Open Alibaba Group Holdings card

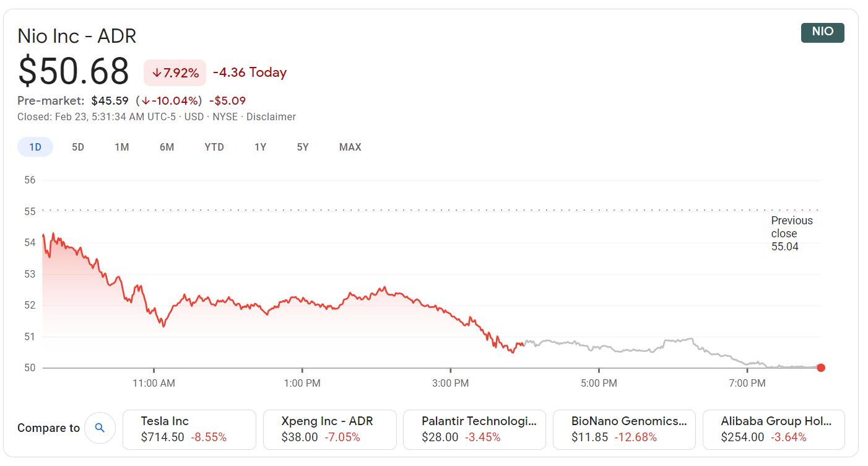click(x=773, y=429)
